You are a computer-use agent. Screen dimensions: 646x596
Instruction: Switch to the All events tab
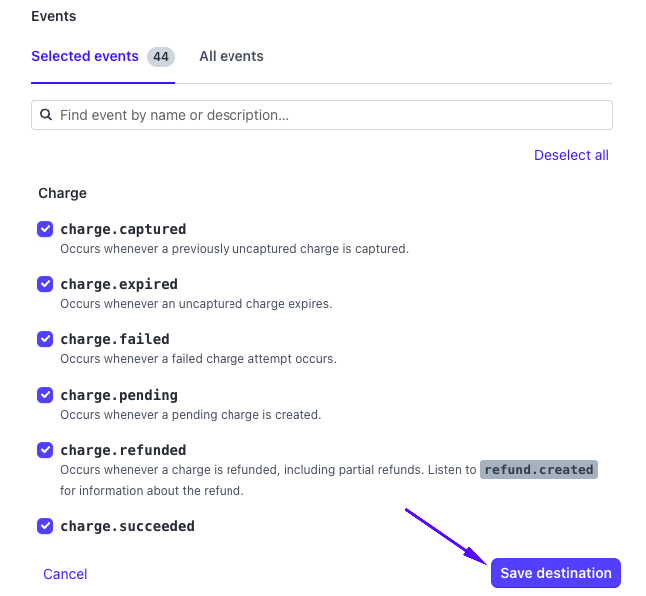[231, 56]
